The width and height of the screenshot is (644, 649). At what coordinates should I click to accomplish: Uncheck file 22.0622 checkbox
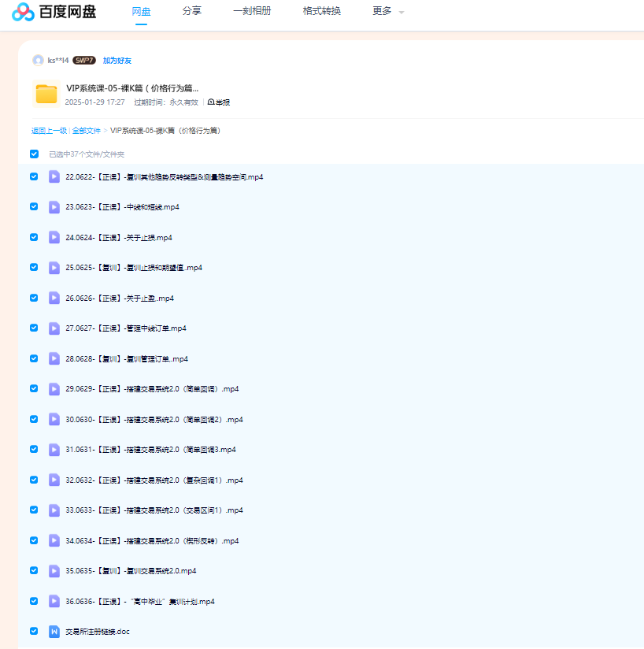tap(34, 176)
